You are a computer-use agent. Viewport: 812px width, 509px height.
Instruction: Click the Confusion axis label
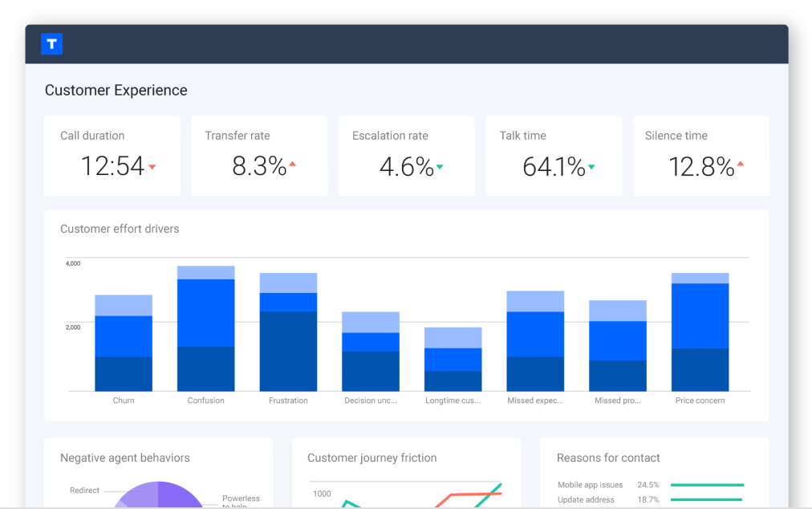[x=206, y=400]
